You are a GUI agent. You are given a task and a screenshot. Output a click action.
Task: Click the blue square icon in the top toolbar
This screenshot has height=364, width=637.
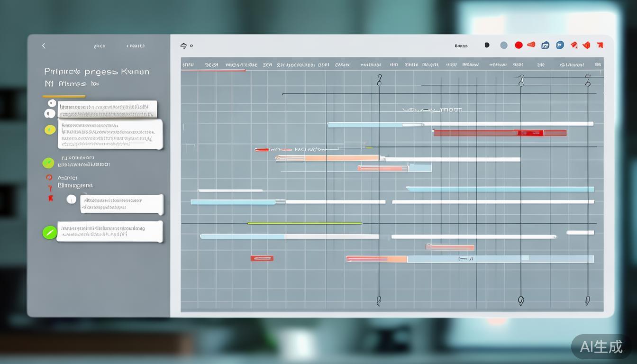point(545,45)
